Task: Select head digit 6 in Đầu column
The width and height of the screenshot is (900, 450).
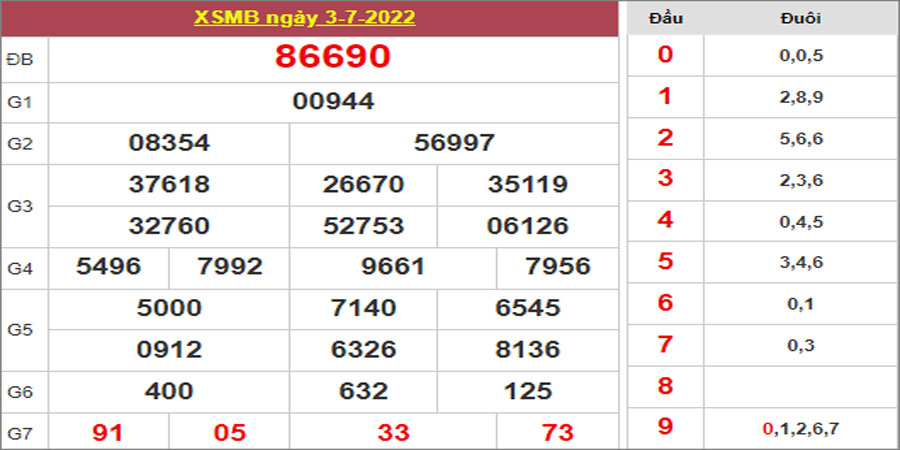Action: click(x=665, y=302)
